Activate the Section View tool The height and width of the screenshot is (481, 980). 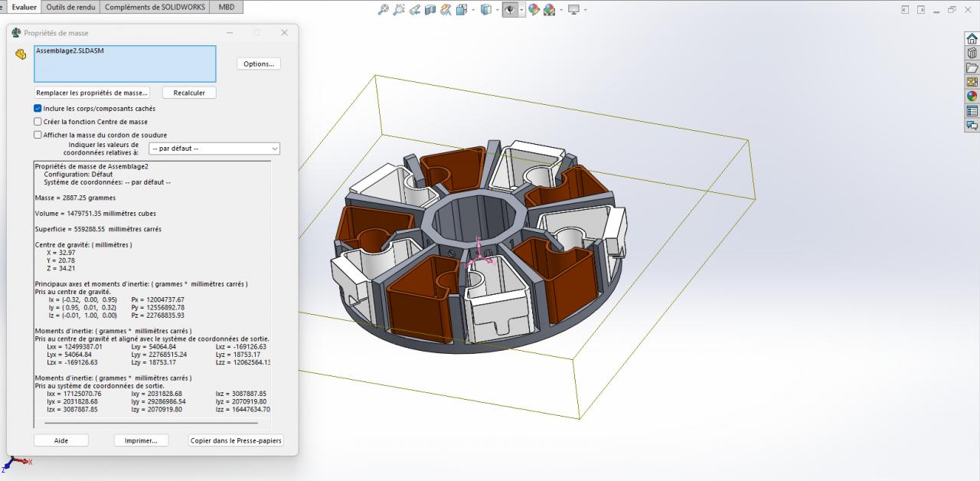coord(430,10)
